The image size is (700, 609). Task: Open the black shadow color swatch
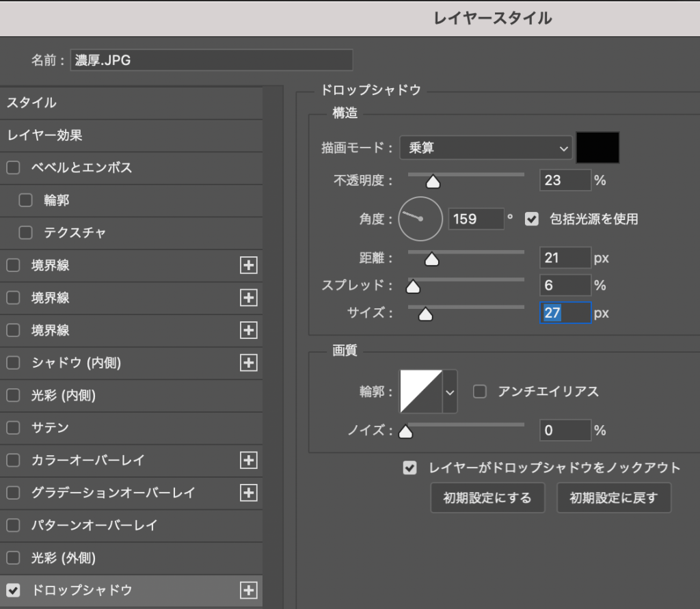[x=597, y=148]
